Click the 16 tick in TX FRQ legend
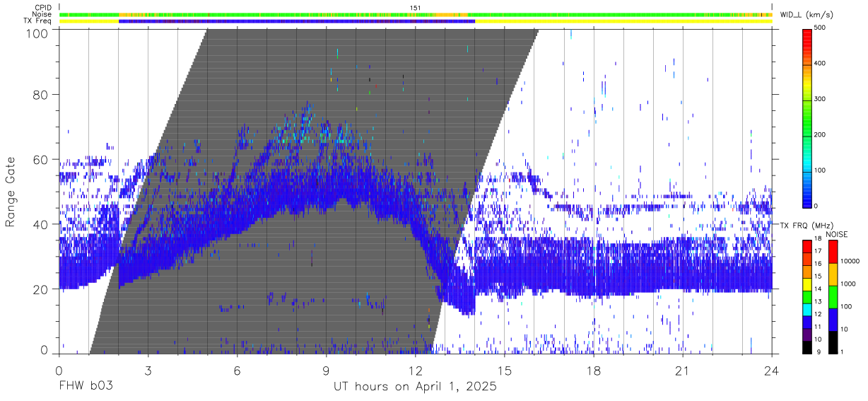 [819, 264]
